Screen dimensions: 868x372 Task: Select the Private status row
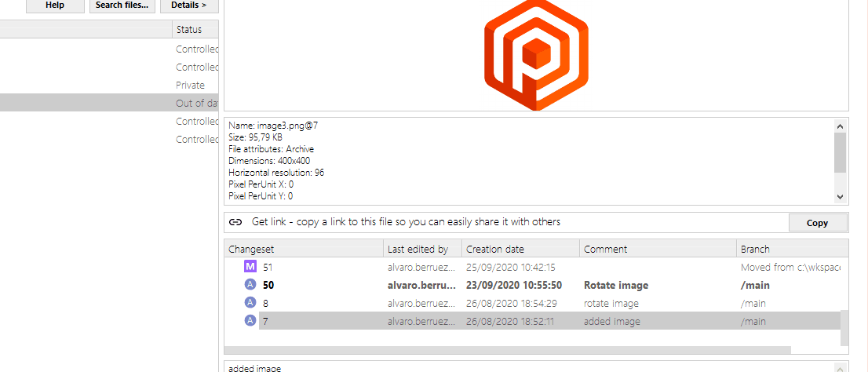tap(109, 86)
